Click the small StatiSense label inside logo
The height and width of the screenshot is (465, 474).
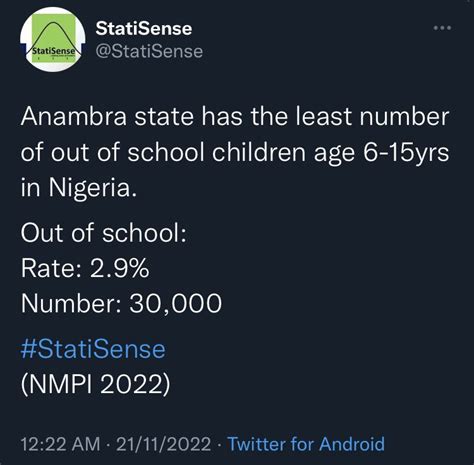pos(53,51)
